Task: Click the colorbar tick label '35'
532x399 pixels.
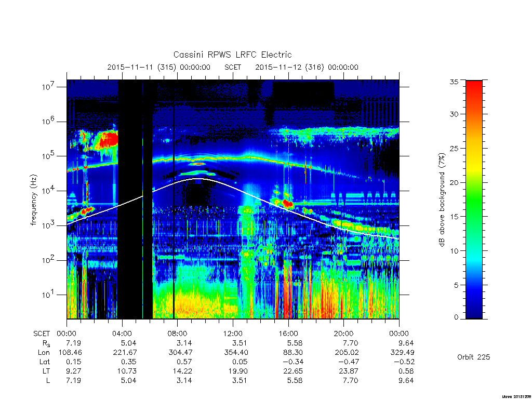Action: click(454, 82)
